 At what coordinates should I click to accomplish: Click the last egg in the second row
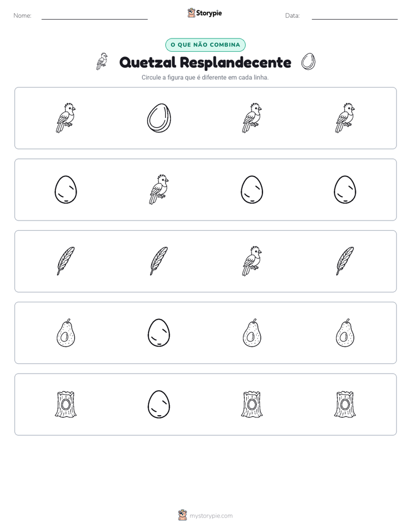coord(345,189)
